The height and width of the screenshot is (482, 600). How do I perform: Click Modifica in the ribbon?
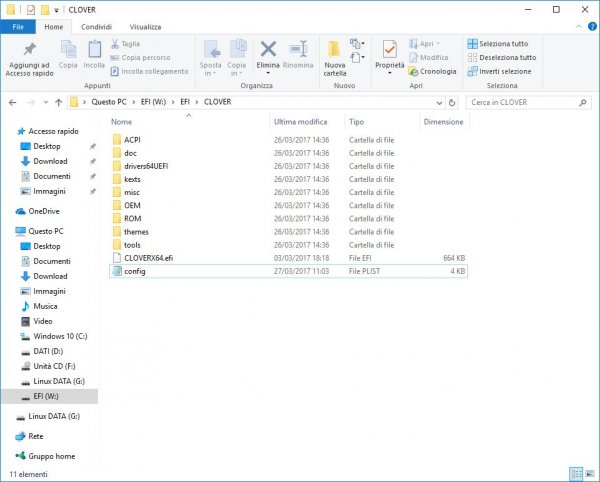click(x=429, y=58)
